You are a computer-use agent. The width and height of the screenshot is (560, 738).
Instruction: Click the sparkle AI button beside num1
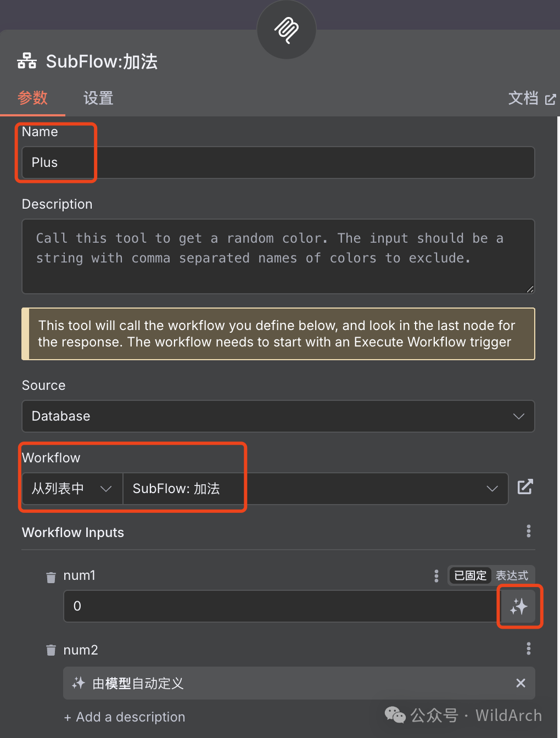(x=519, y=606)
